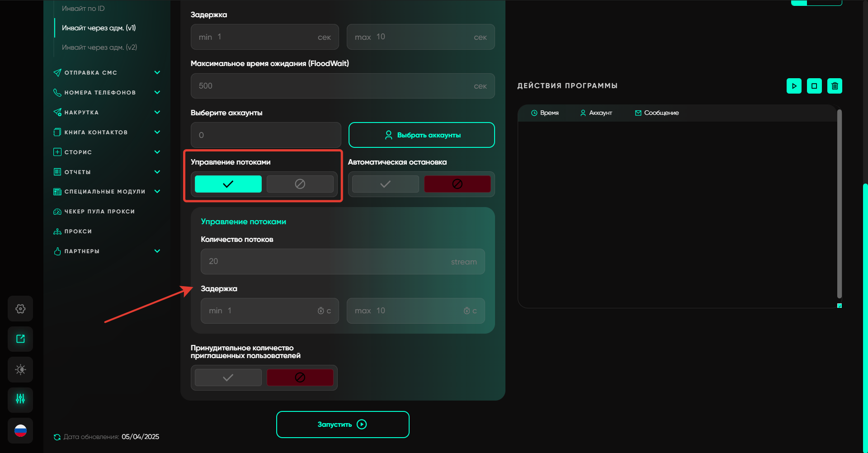868x453 pixels.
Task: Click the external link icon in left sidebar
Action: click(x=20, y=339)
